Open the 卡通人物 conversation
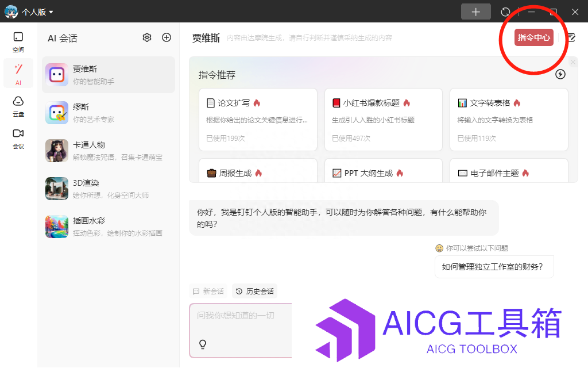 109,151
